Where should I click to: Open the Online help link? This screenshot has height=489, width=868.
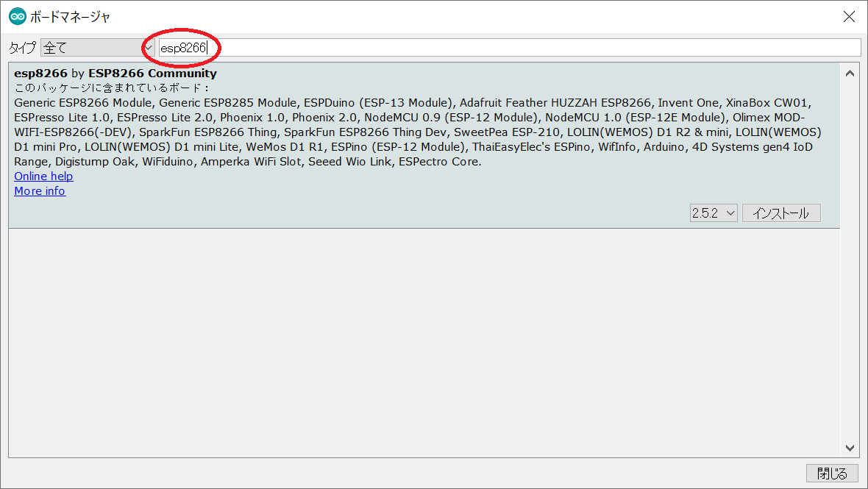tap(43, 176)
